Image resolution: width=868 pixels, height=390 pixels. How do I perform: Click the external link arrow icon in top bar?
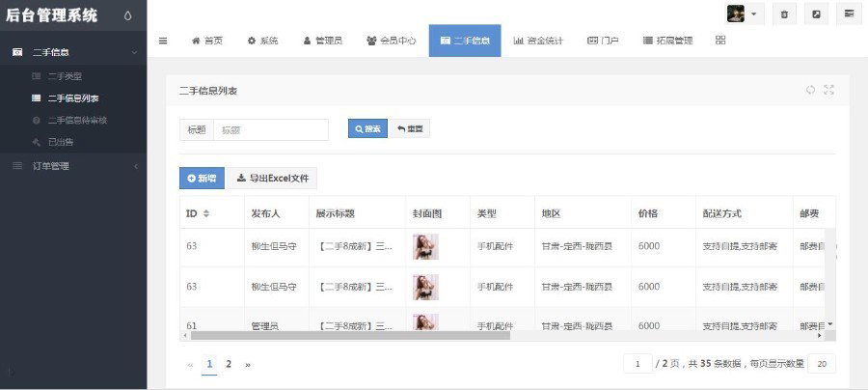pos(817,14)
